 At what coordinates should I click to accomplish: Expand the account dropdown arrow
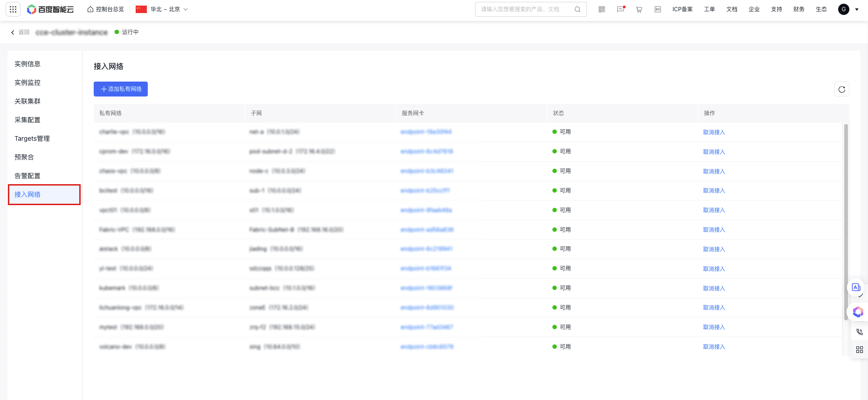point(857,9)
